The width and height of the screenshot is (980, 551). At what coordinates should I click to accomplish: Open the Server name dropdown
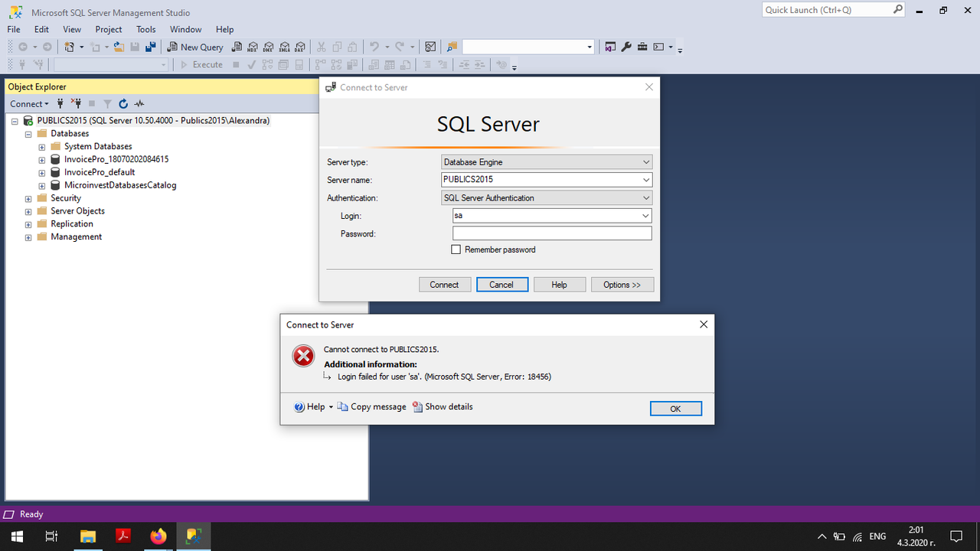[x=646, y=180]
